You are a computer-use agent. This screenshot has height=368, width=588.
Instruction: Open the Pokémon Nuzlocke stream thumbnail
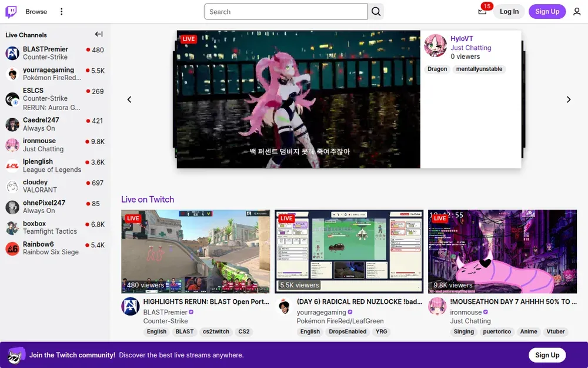click(349, 251)
